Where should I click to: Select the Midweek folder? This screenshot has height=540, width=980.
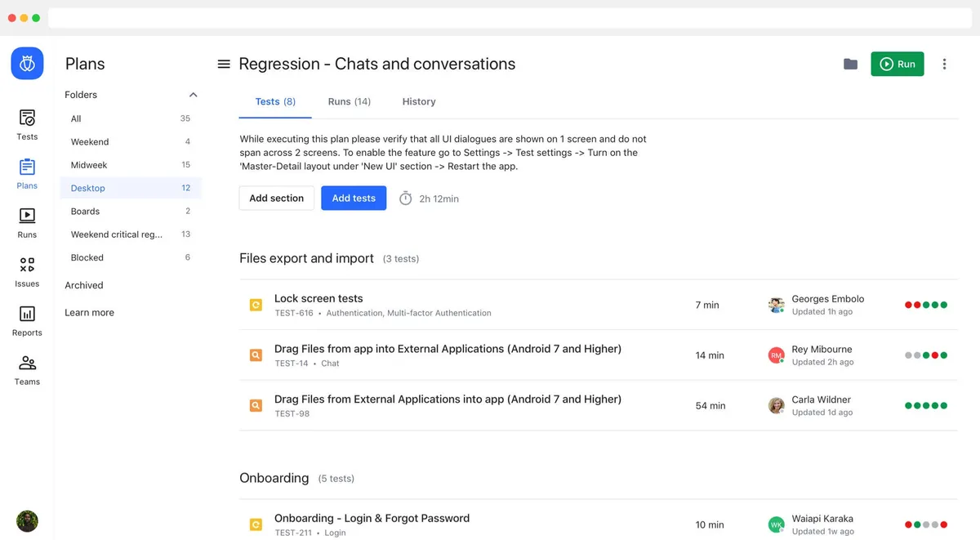89,165
